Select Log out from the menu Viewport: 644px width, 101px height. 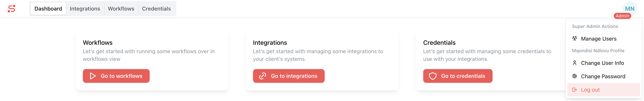click(590, 90)
